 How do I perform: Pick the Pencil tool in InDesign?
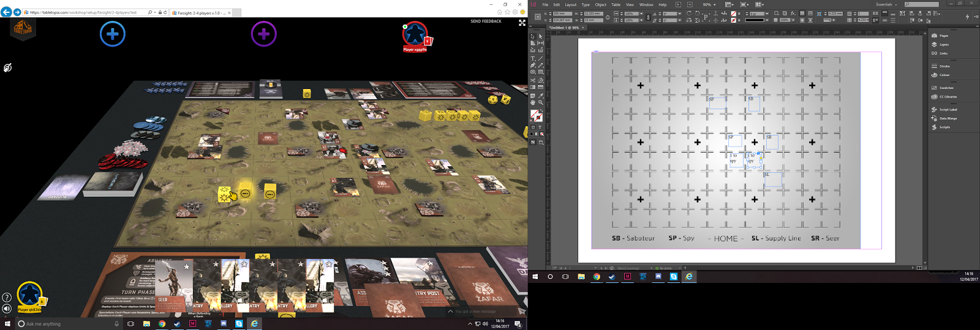pyautogui.click(x=540, y=65)
